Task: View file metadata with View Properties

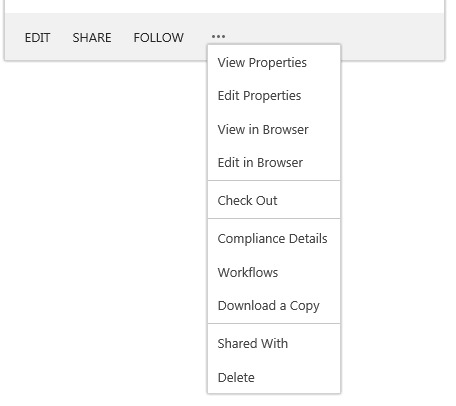Action: click(x=274, y=63)
